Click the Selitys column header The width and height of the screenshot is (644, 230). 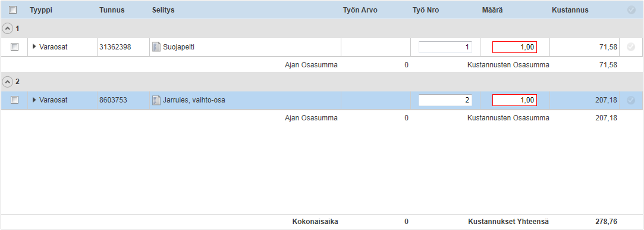(163, 10)
